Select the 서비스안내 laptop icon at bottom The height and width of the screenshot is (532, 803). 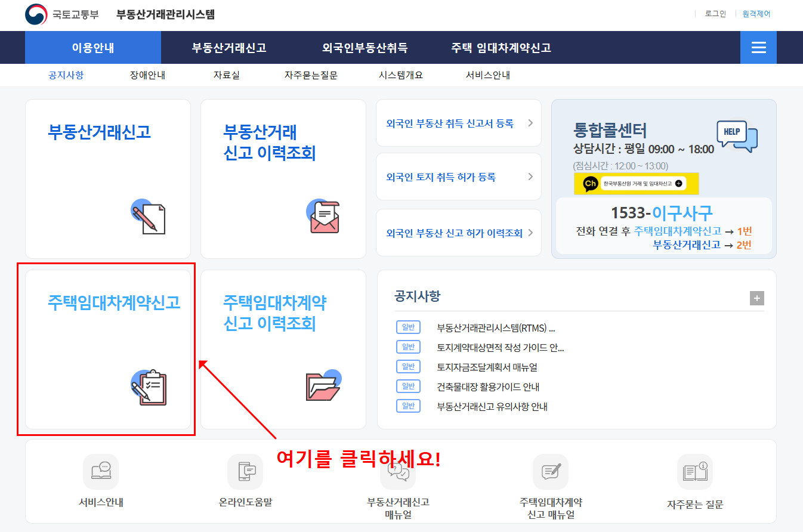(x=101, y=471)
